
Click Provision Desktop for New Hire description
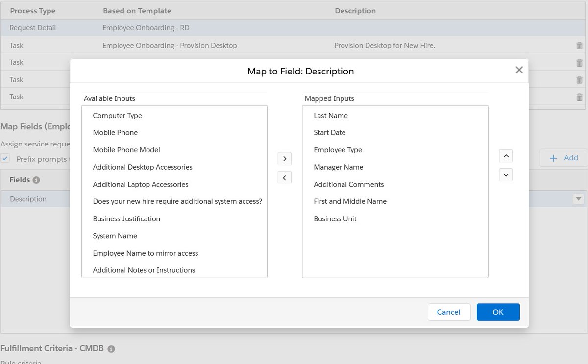point(385,45)
